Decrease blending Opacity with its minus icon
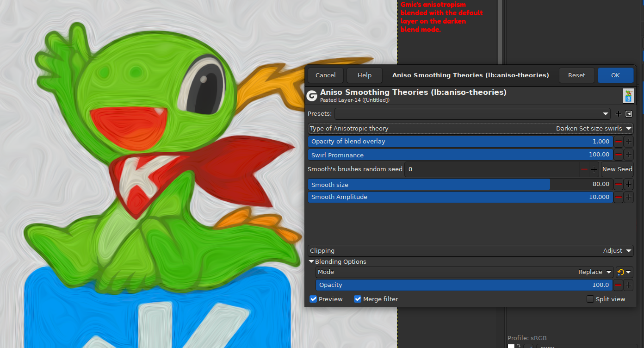The image size is (644, 348). click(x=618, y=285)
